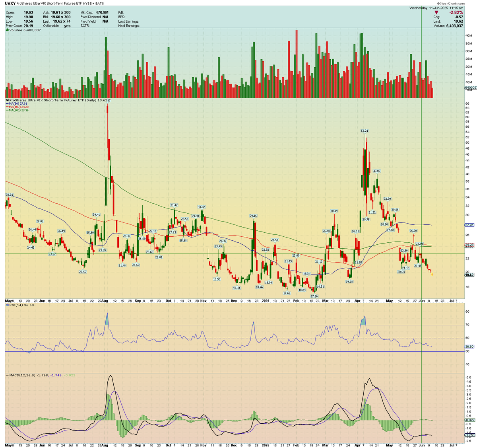
Task: Click the 32.90 price label in April
Action: coord(387,199)
